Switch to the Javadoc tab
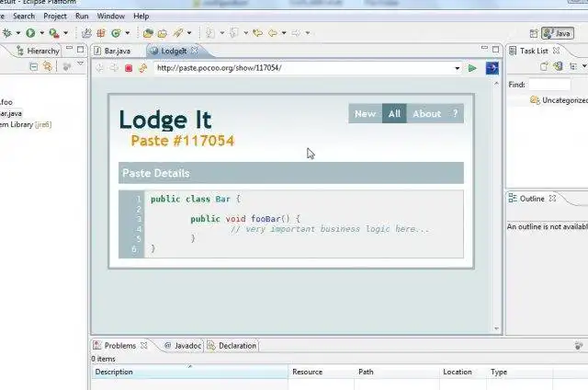 click(183, 346)
